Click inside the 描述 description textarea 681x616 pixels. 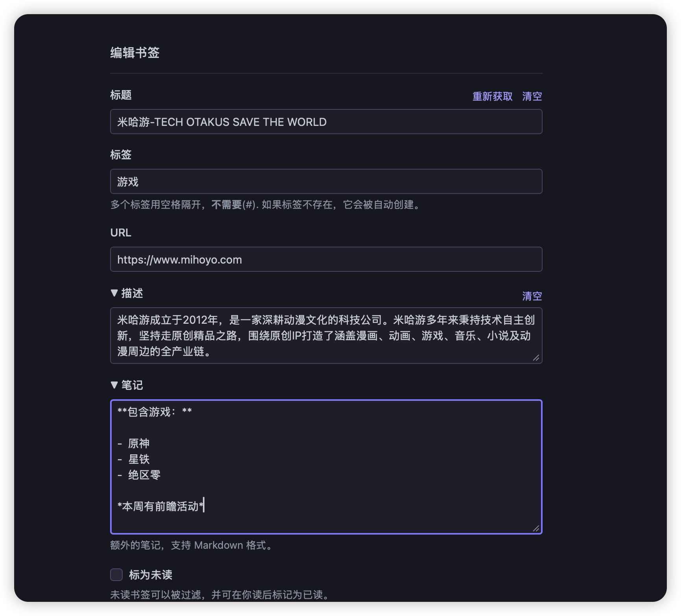pyautogui.click(x=326, y=336)
